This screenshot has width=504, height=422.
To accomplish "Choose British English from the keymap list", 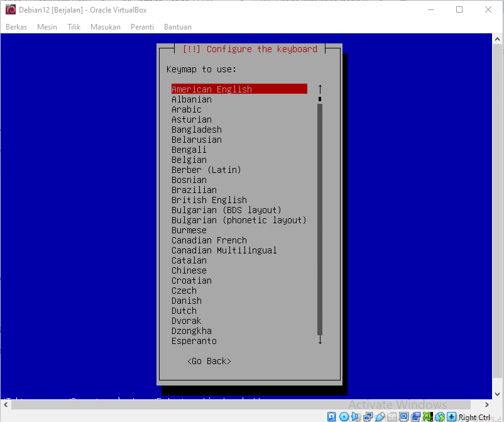I will point(209,200).
